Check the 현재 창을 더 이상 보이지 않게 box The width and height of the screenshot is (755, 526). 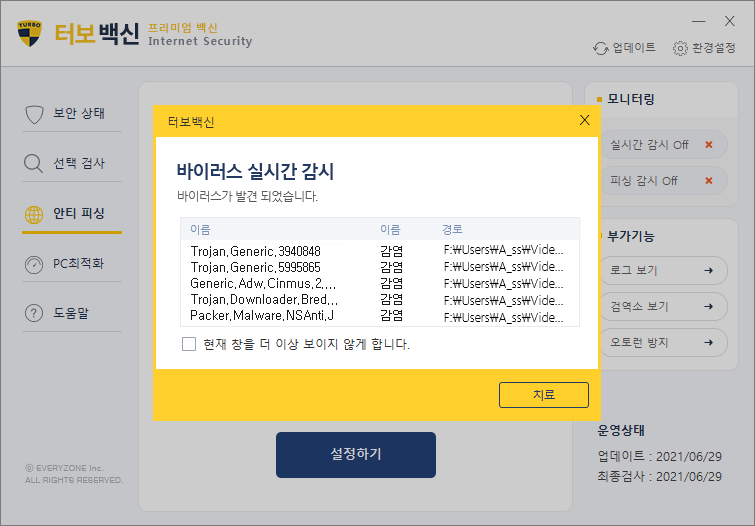pyautogui.click(x=189, y=344)
